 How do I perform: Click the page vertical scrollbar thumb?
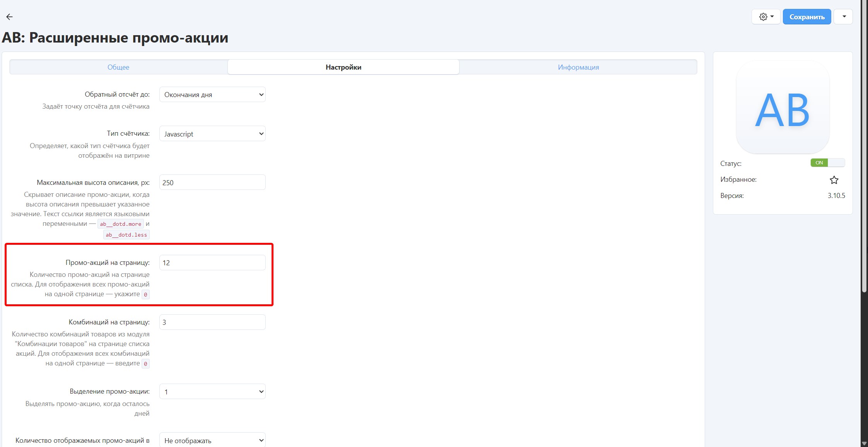click(x=864, y=147)
